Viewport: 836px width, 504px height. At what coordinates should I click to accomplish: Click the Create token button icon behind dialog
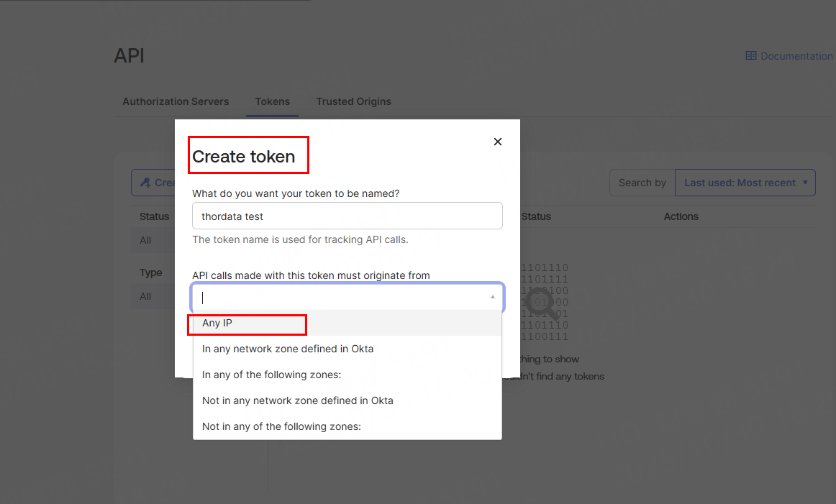click(146, 183)
